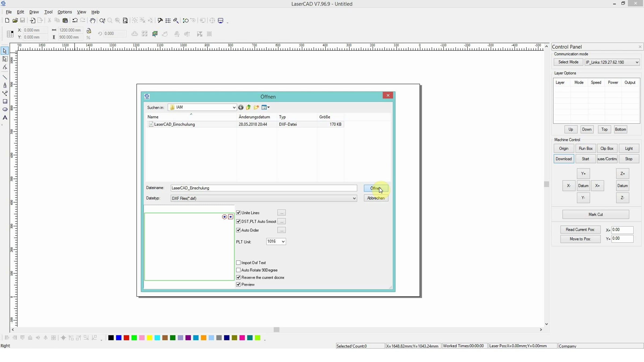The image size is (644, 362).
Task: Select the Text 'A' tool
Action: point(5,117)
